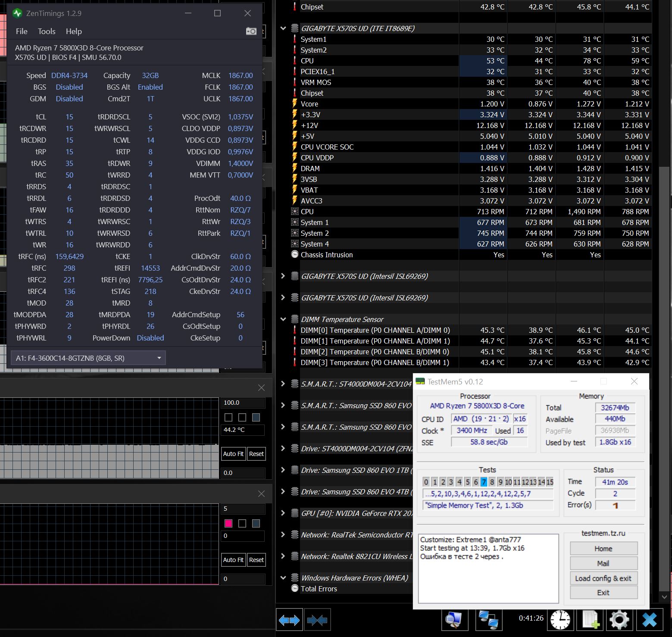The image size is (672, 637).
Task: Open the networked monitors remote icon
Action: [x=488, y=620]
